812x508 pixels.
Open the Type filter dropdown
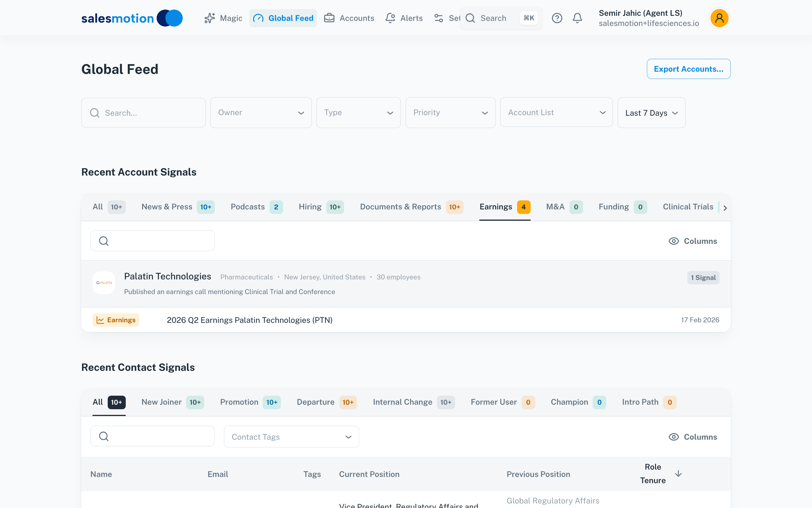coord(358,113)
